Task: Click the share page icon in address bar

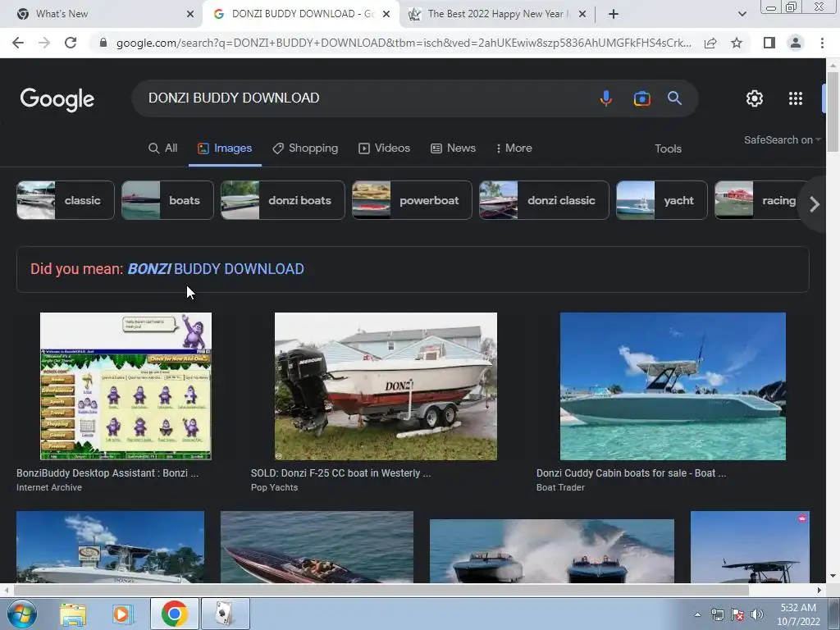Action: pyautogui.click(x=710, y=43)
